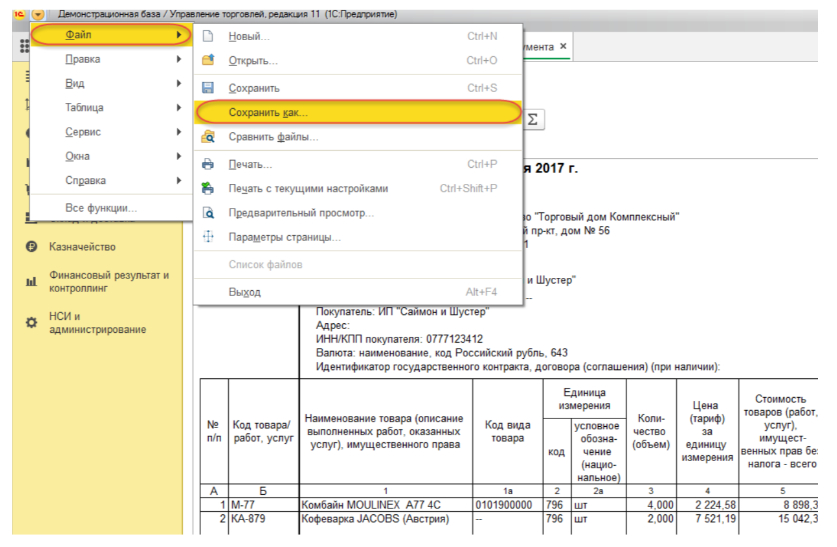This screenshot has width=837, height=547.
Task: Click the Казначейство sidebar icon
Action: coord(31,247)
